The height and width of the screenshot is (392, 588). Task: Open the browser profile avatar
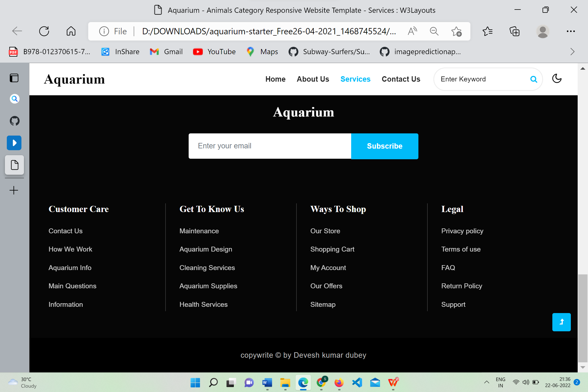(x=543, y=31)
